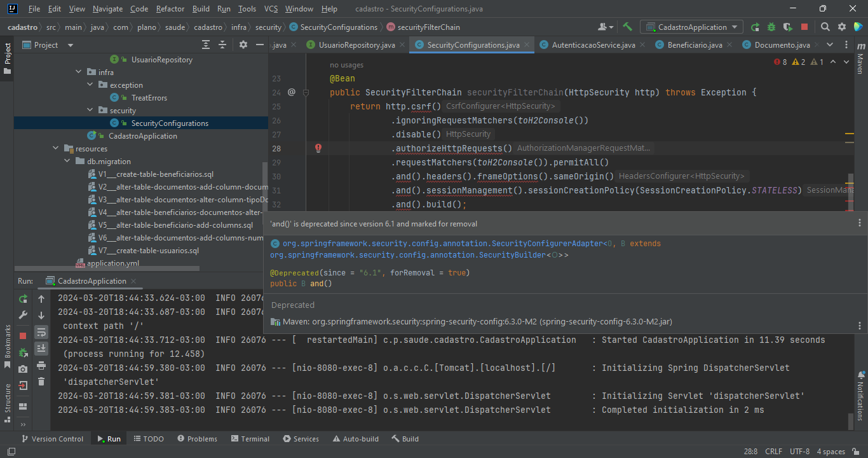
Task: Open the Maven tool window on right sidebar
Action: (x=860, y=59)
